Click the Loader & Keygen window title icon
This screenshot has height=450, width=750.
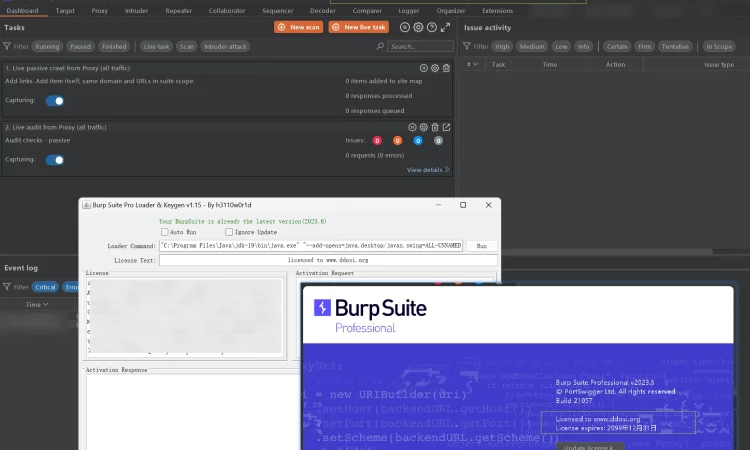coord(87,205)
